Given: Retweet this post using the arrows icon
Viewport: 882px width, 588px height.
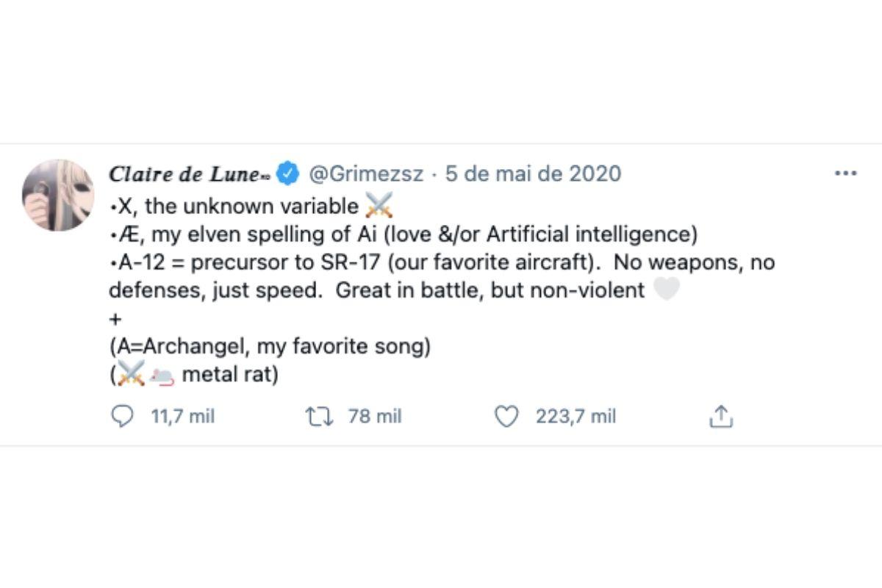Looking at the screenshot, I should click(x=319, y=417).
